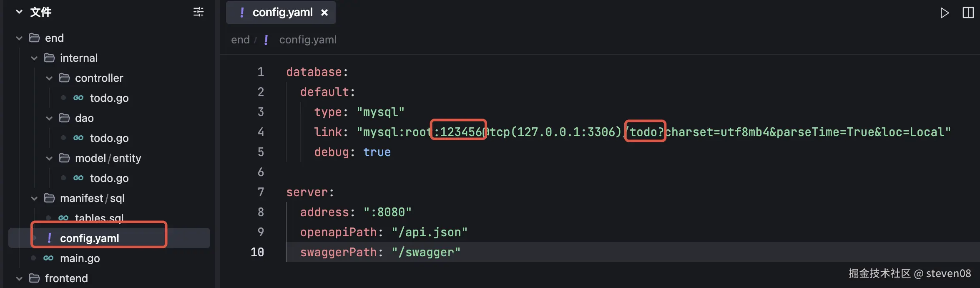Close the config.yaml tab
This screenshot has height=288, width=980.
click(324, 13)
